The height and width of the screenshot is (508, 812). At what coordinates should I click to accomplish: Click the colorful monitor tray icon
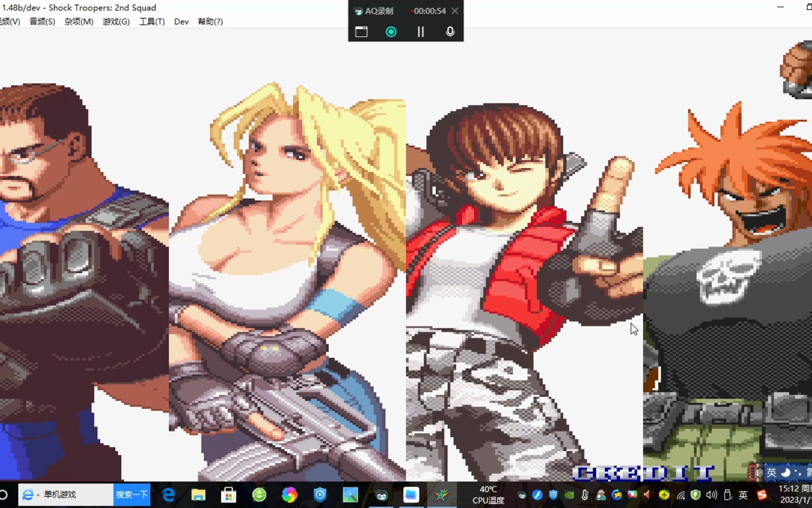point(632,495)
